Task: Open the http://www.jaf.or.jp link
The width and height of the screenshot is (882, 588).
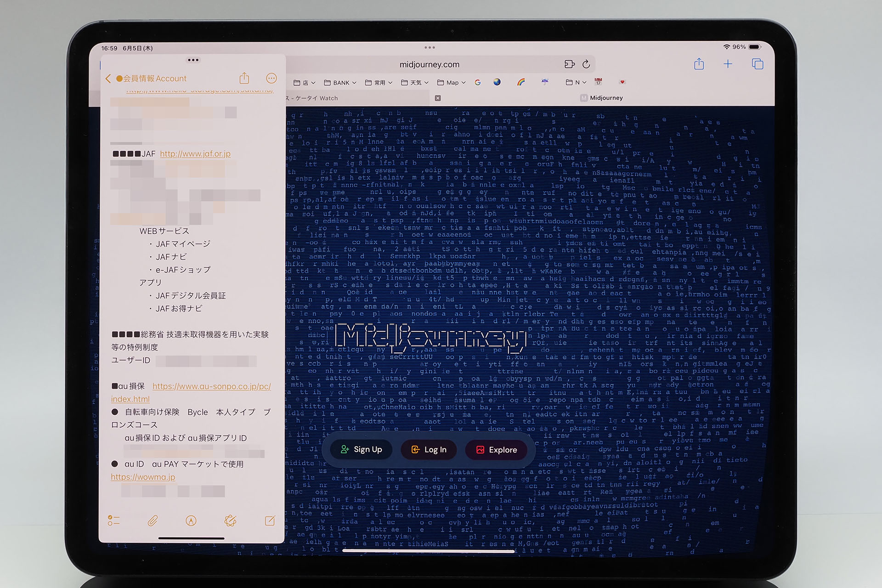Action: 195,154
